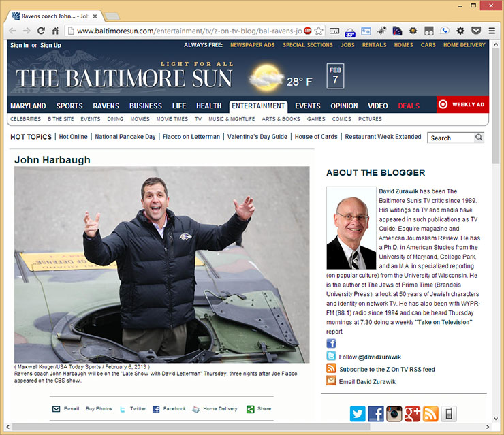Open the large Facebook social button
The height and width of the screenshot is (435, 504).
pos(376,414)
